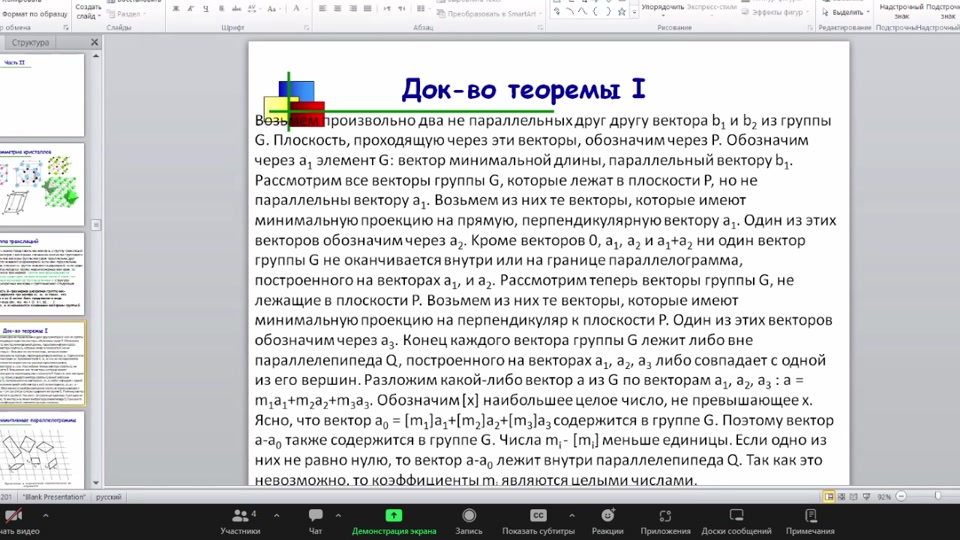Select the crystal symmetry slide thumbnail
Viewport: 960px width, 540px height.
click(42, 183)
